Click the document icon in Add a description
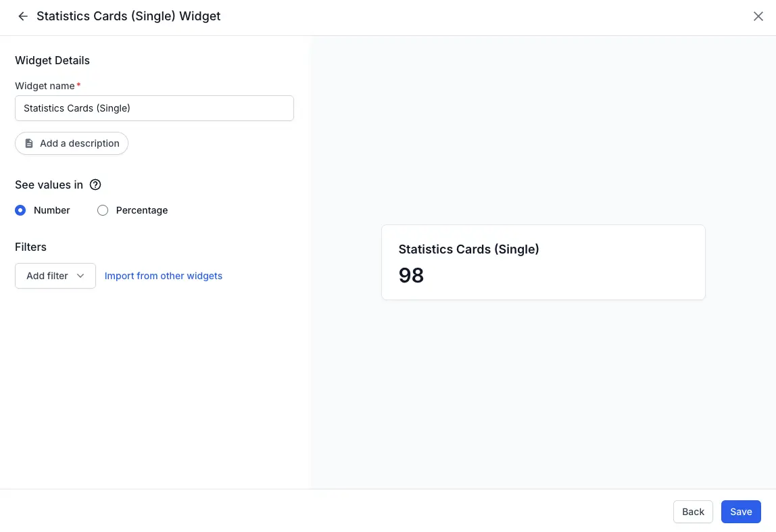This screenshot has height=532, width=776. [29, 143]
